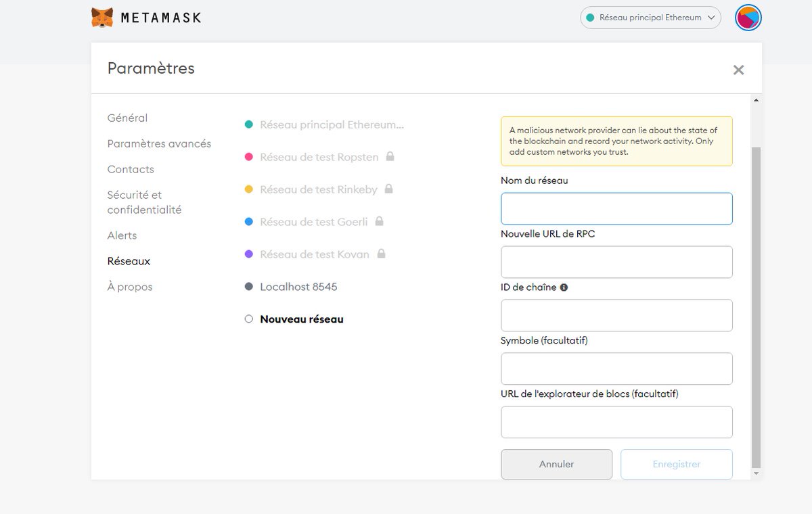Viewport: 812px width, 514px height.
Task: Open the Réseau principal Ethereum network dropdown
Action: coord(650,18)
